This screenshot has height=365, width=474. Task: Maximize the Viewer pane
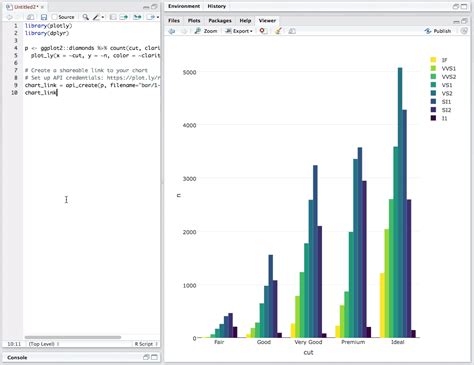tap(464, 21)
